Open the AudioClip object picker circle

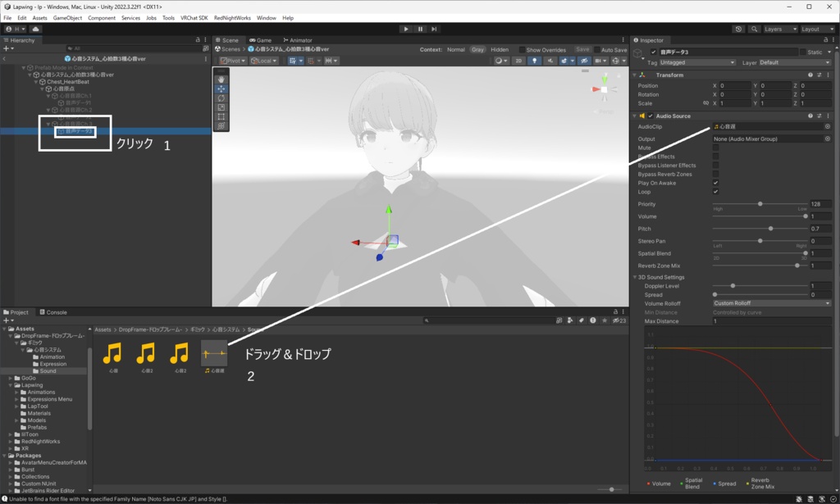click(x=828, y=127)
